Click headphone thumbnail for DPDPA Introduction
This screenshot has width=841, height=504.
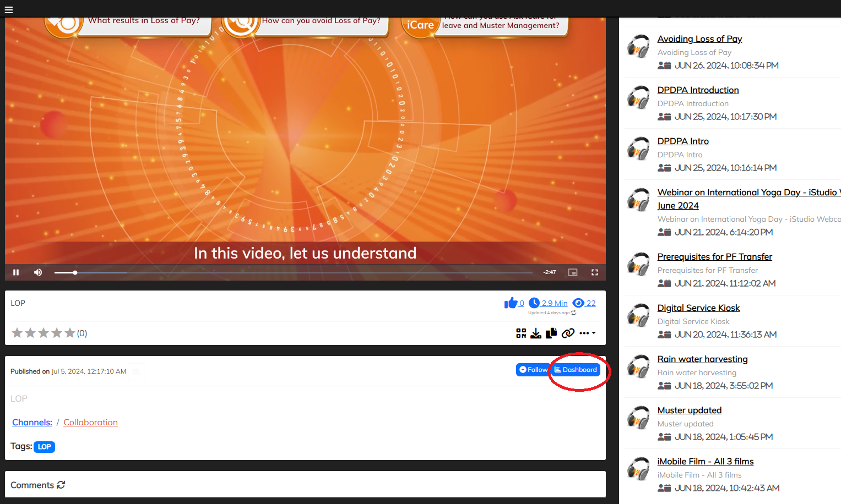[x=639, y=97]
